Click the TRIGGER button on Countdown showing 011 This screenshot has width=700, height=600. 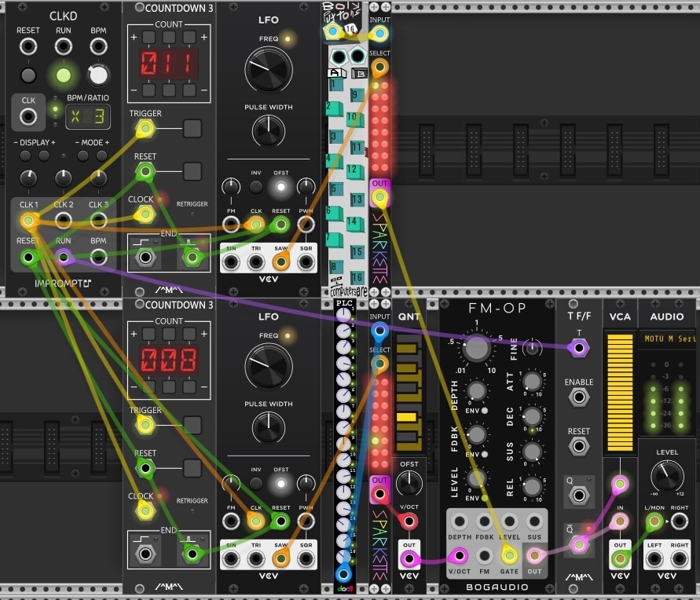pyautogui.click(x=192, y=129)
